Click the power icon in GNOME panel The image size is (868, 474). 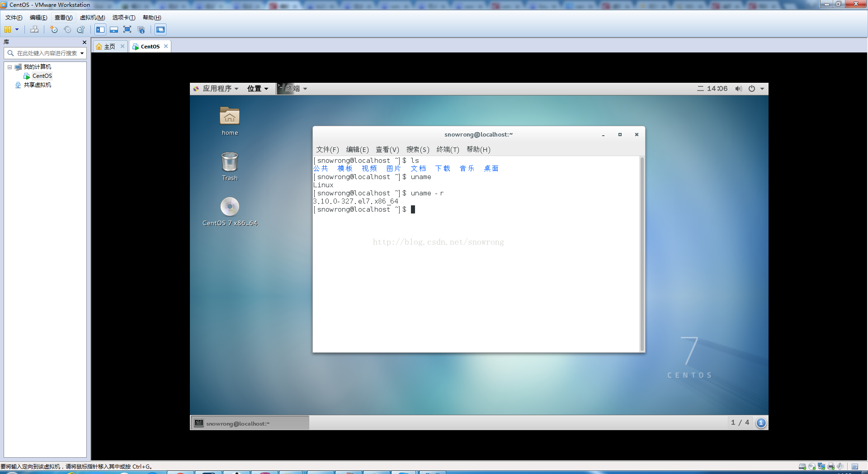pos(752,89)
